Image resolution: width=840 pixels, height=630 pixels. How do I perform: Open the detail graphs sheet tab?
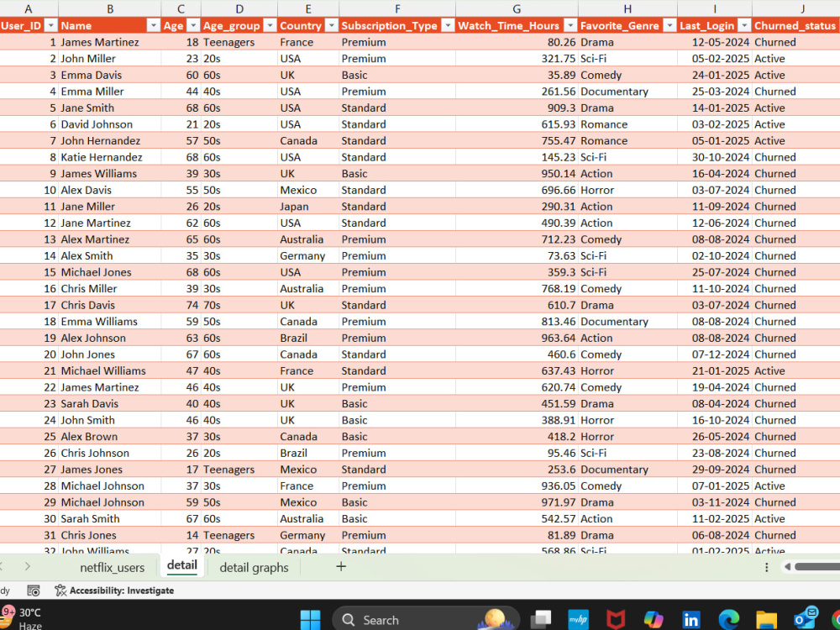click(x=254, y=567)
